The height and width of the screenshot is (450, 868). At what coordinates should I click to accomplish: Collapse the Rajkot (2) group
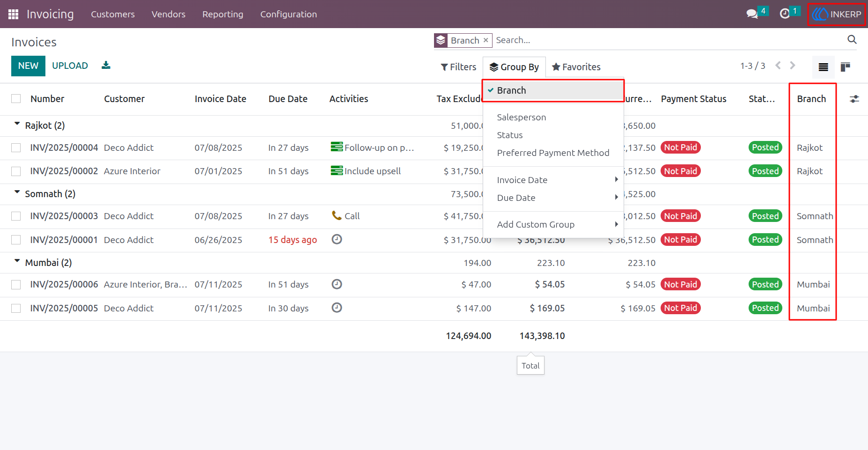(40, 125)
